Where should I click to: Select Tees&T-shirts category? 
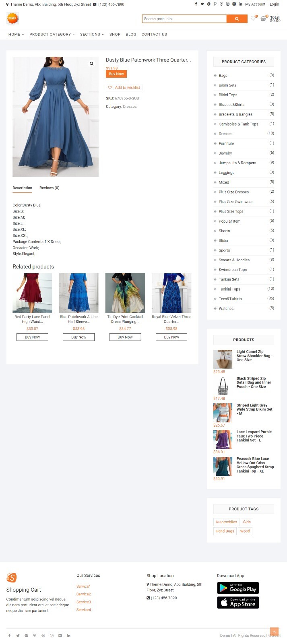pos(230,299)
